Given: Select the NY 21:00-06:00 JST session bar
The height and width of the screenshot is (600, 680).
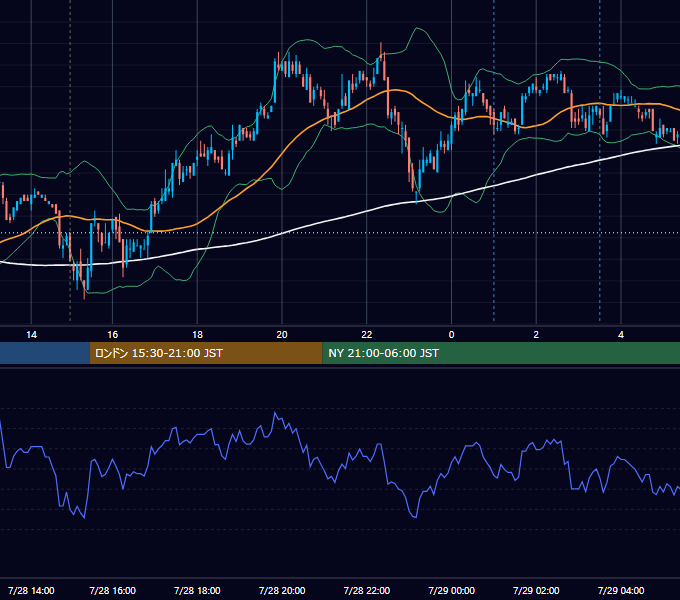Looking at the screenshot, I should point(501,353).
